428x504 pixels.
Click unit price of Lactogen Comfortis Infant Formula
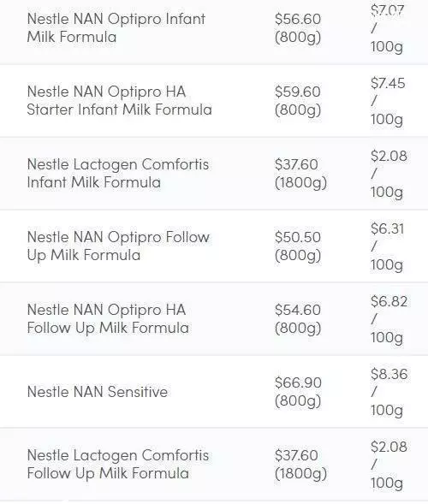(389, 174)
